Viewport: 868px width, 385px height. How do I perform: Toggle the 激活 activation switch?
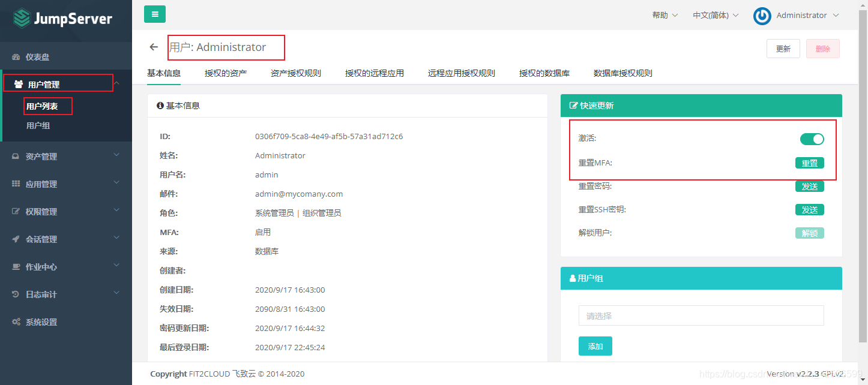click(x=812, y=139)
